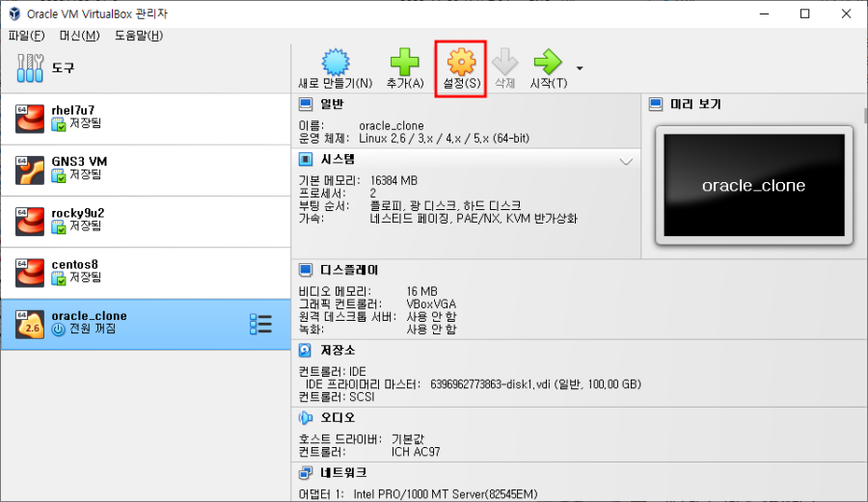
Task: Select the rhel7u7 machine name
Action: (73, 111)
